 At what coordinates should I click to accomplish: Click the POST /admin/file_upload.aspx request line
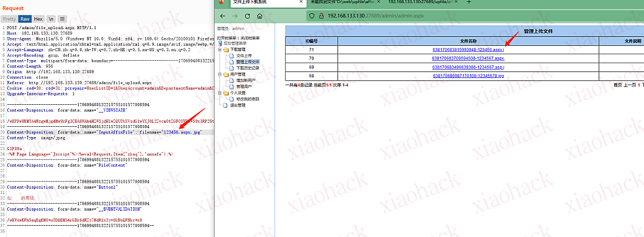52,28
